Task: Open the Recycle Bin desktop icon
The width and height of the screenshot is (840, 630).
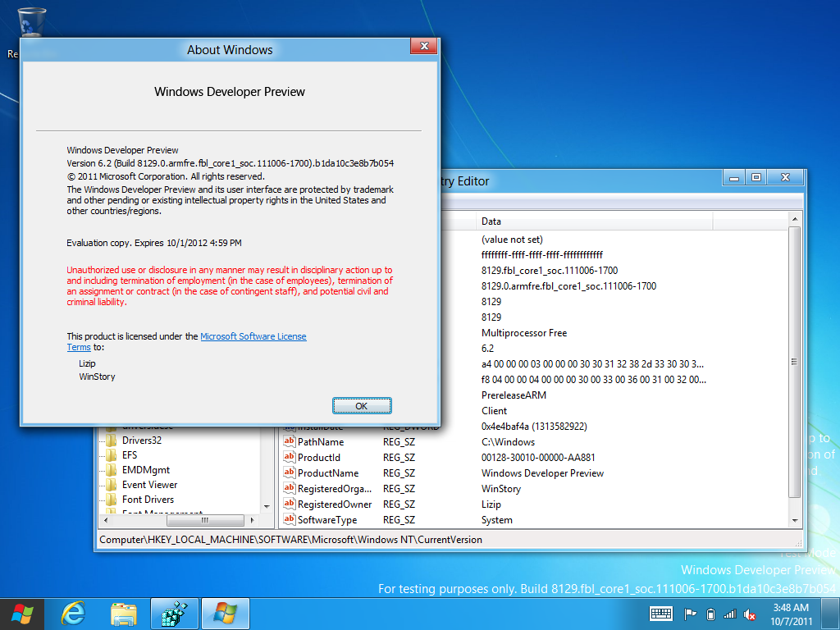Action: [x=32, y=23]
